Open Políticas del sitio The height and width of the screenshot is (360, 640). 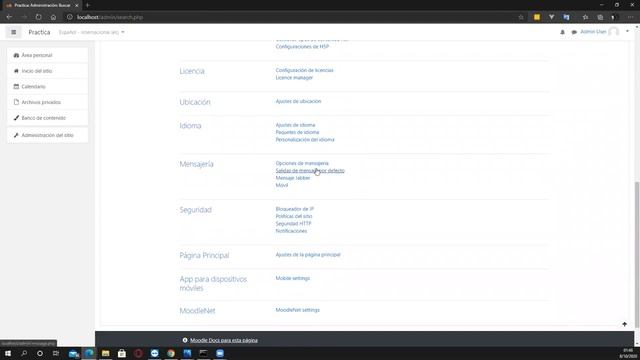294,216
